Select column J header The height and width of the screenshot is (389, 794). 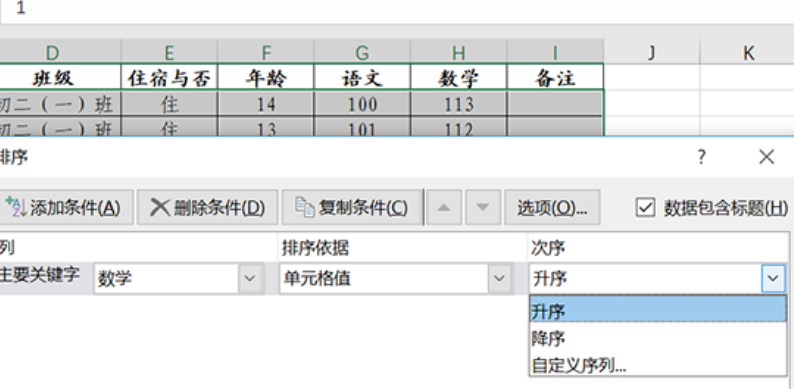tap(652, 52)
